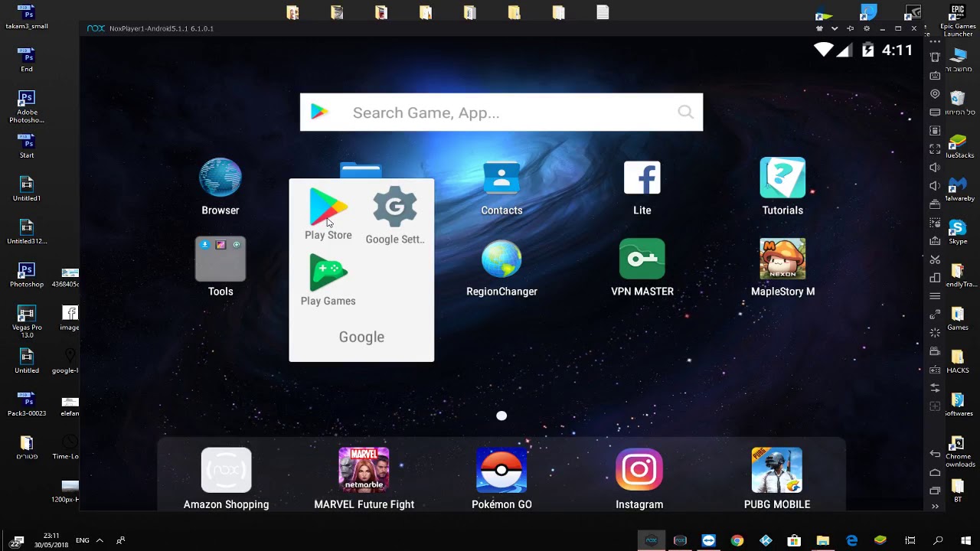Click the Nox shake device icon

pos(935,57)
